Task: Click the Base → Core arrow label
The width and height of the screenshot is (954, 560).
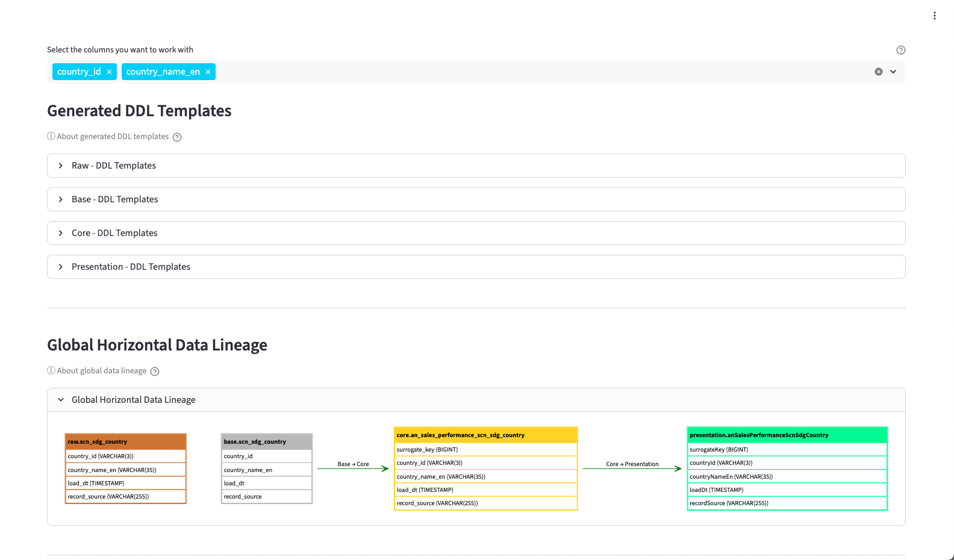Action: [354, 464]
